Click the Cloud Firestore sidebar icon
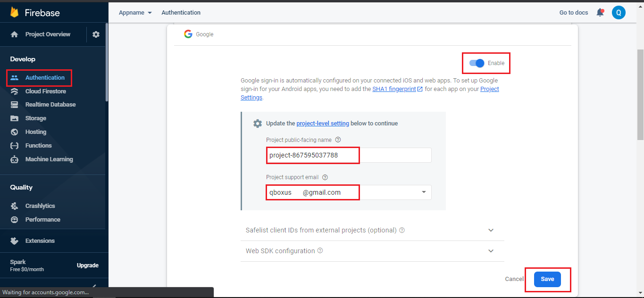 [x=15, y=91]
